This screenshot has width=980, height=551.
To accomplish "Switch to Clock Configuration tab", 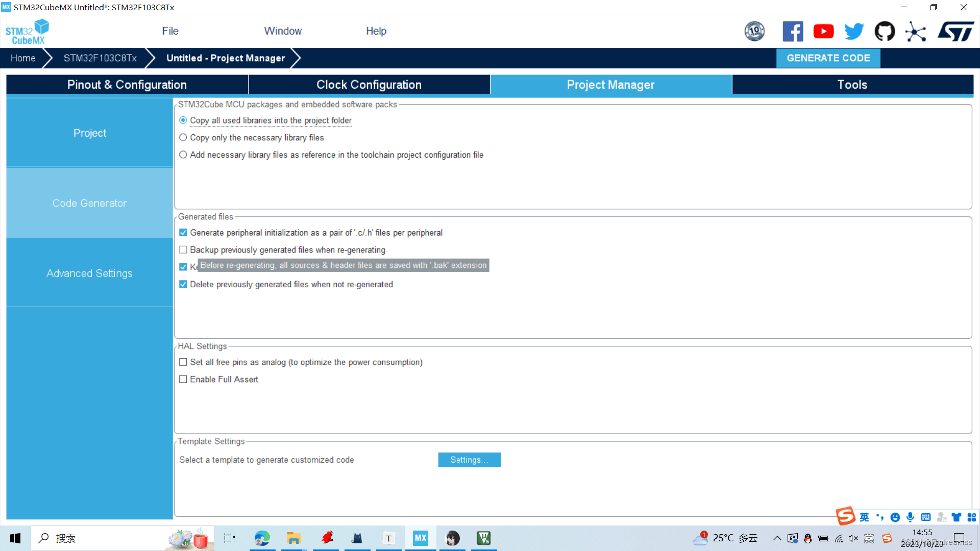I will coord(369,85).
